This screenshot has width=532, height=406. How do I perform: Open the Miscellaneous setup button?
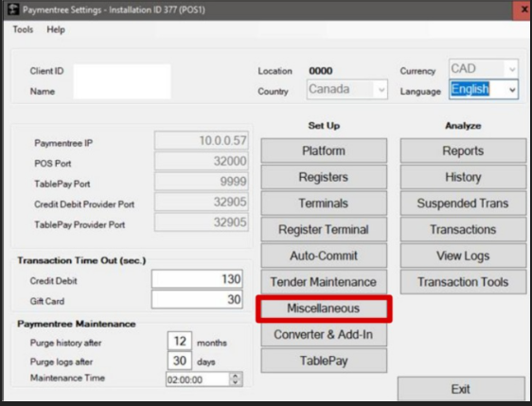point(324,309)
